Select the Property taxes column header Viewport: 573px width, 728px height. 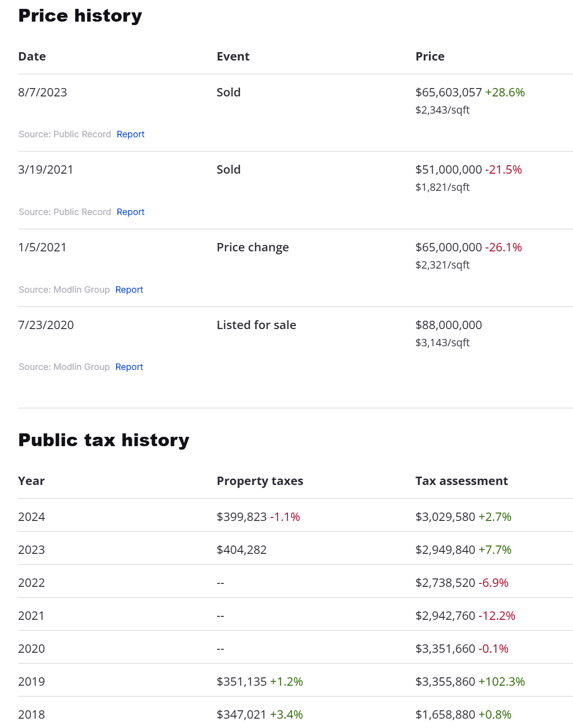click(x=259, y=481)
